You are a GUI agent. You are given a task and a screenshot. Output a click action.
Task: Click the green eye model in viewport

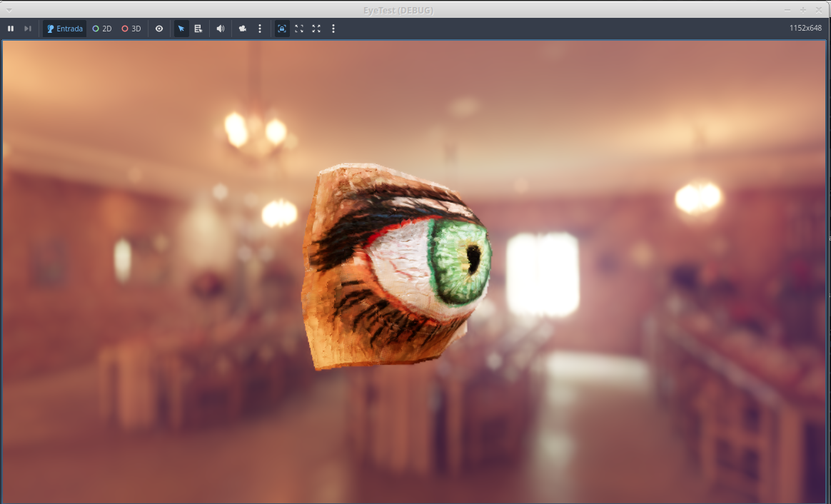[x=396, y=266]
